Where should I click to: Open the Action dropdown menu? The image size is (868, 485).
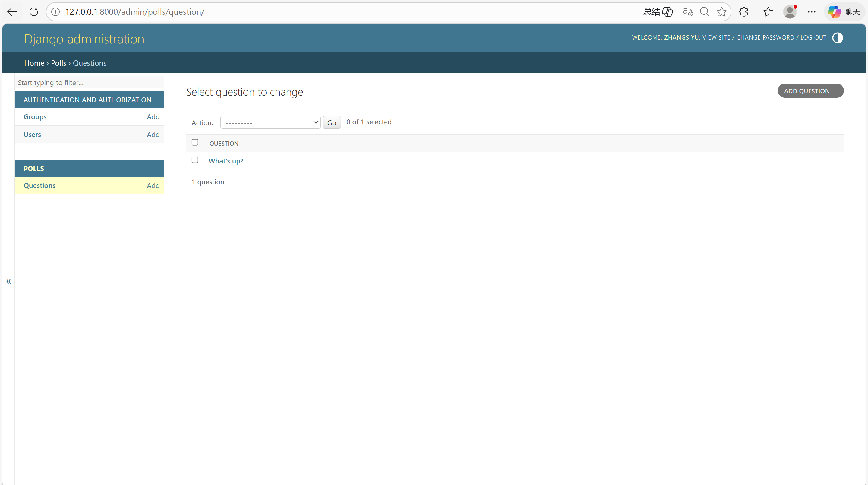click(270, 122)
